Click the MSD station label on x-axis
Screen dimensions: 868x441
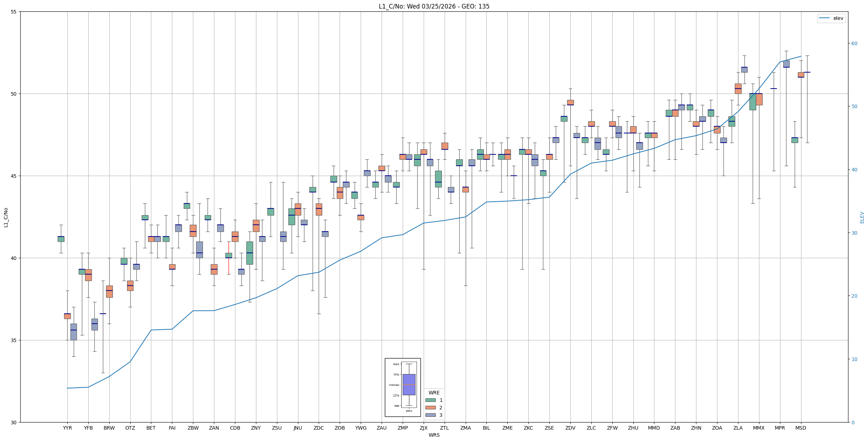pyautogui.click(x=801, y=428)
